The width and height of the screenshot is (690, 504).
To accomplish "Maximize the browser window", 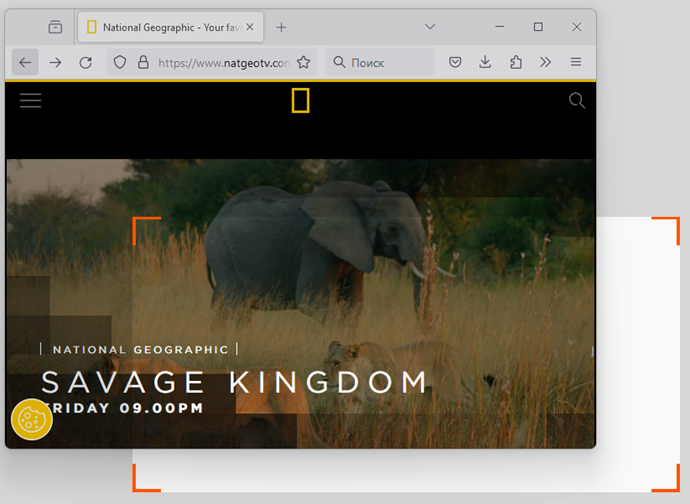I will pos(538,27).
